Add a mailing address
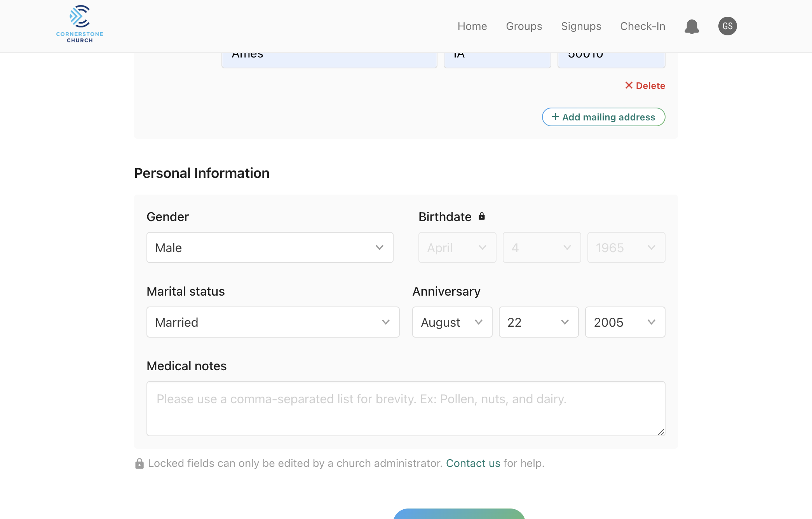The width and height of the screenshot is (812, 519). [603, 117]
